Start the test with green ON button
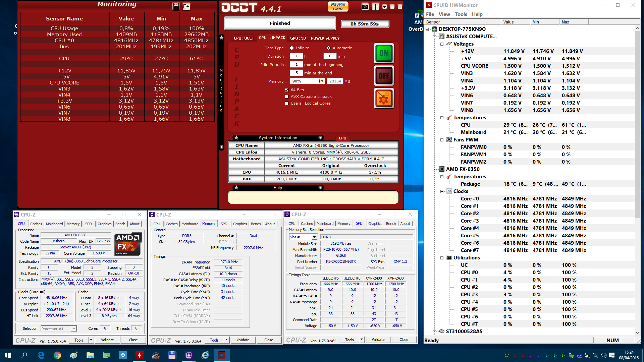644x362 pixels. coord(384,53)
